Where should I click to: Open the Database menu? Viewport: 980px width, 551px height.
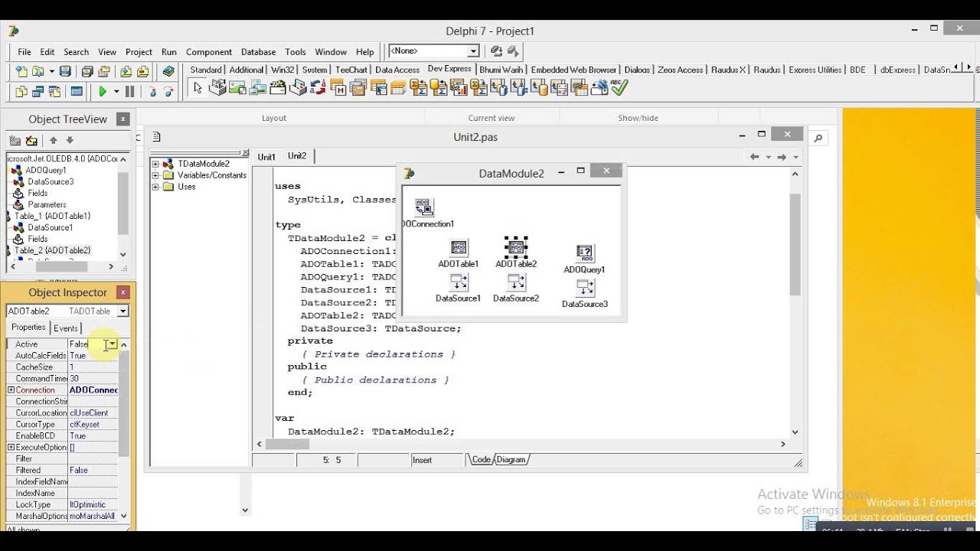pos(258,52)
